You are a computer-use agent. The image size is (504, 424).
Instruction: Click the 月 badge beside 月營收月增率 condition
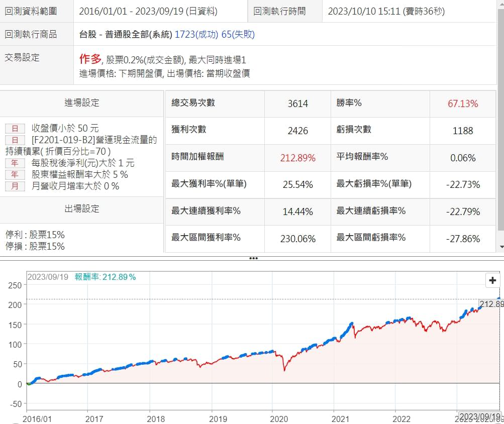coord(15,186)
